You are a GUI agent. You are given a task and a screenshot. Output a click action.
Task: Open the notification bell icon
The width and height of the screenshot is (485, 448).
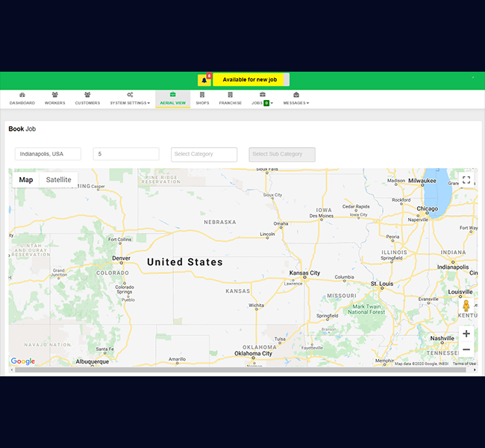(x=204, y=80)
